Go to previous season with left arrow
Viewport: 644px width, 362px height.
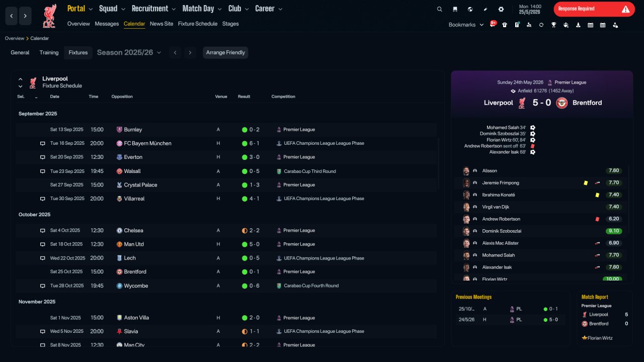click(x=175, y=52)
